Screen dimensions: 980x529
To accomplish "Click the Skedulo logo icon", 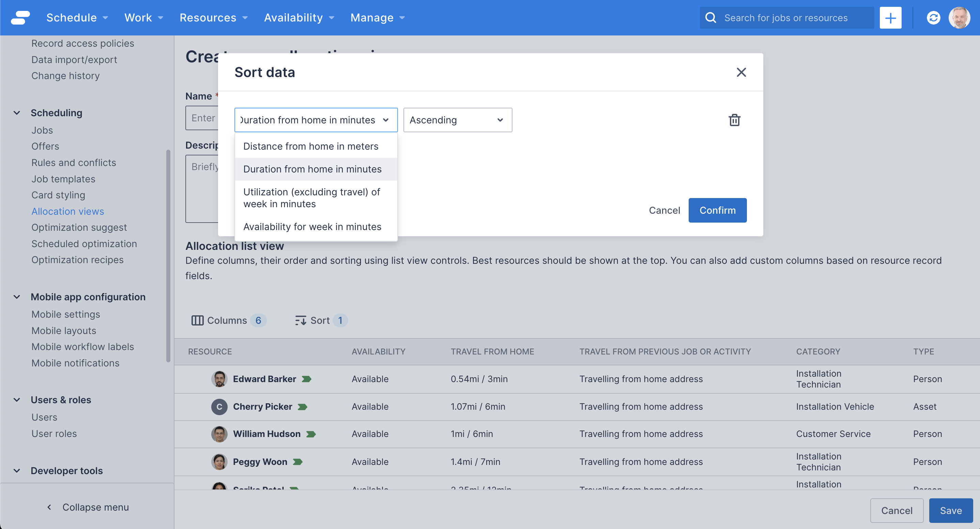I will 20,17.
